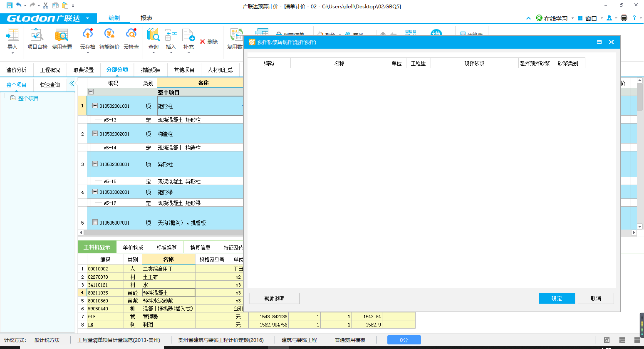Run the 项目自检 self-check tool
Image resolution: width=644 pixels, height=349 pixels.
pos(37,39)
